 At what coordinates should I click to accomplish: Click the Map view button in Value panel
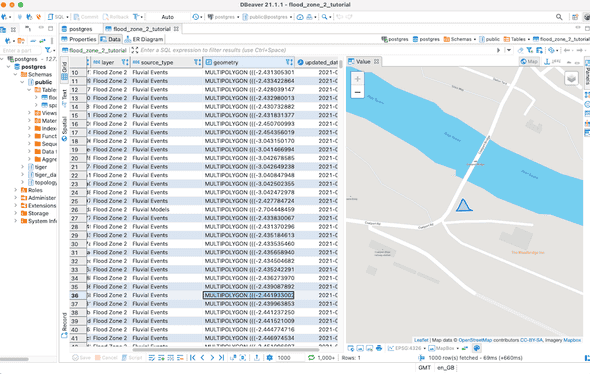(x=529, y=62)
